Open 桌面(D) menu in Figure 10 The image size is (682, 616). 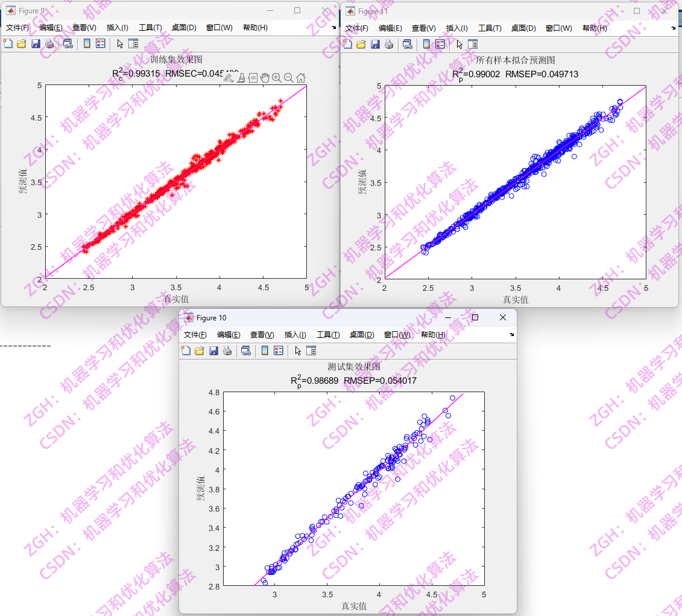click(361, 334)
